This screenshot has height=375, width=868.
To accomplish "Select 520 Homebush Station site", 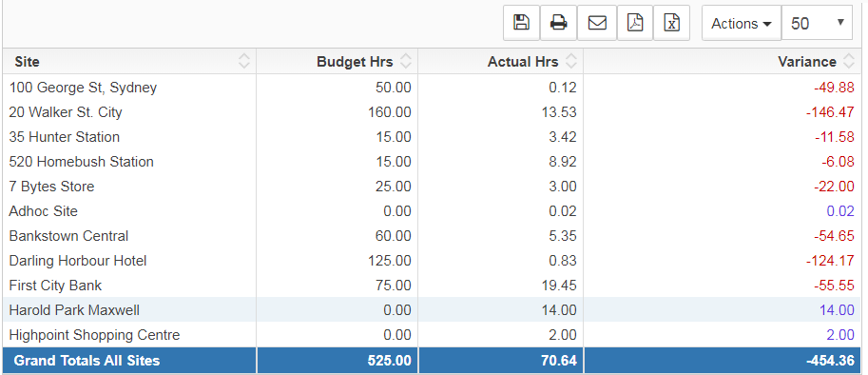I will point(82,162).
